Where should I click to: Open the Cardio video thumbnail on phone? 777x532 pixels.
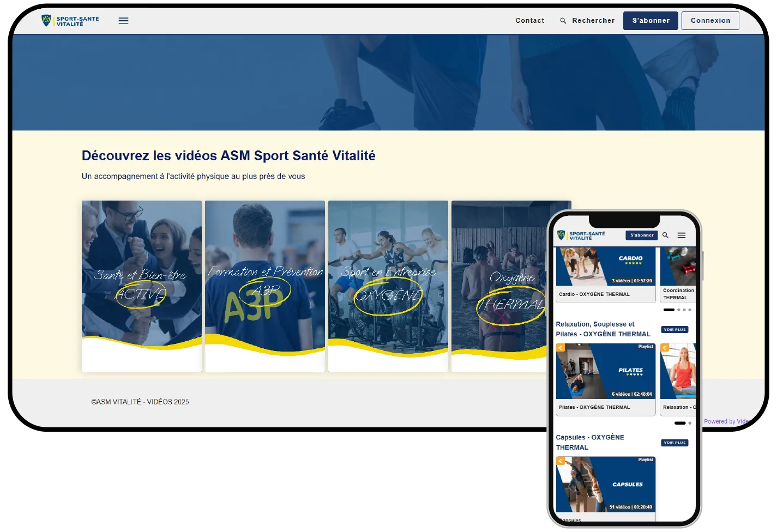606,267
